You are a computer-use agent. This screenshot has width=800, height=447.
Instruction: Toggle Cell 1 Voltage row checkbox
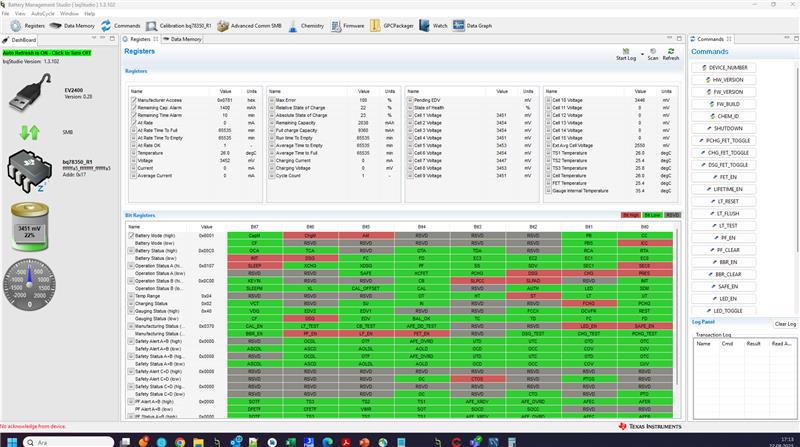[410, 115]
